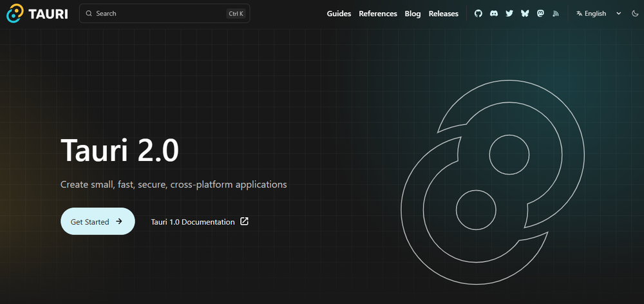This screenshot has height=304, width=644.
Task: Open the Mastodon icon link
Action: [540, 14]
